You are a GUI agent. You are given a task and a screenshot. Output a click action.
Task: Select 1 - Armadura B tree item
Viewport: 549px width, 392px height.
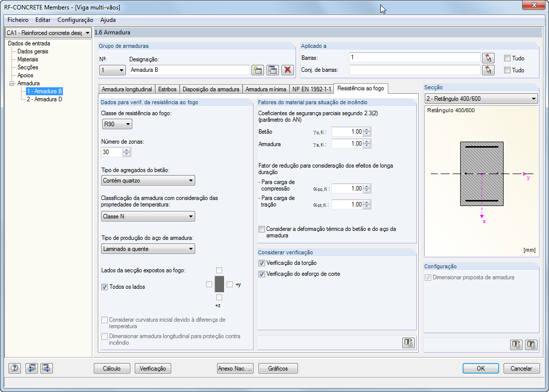44,91
